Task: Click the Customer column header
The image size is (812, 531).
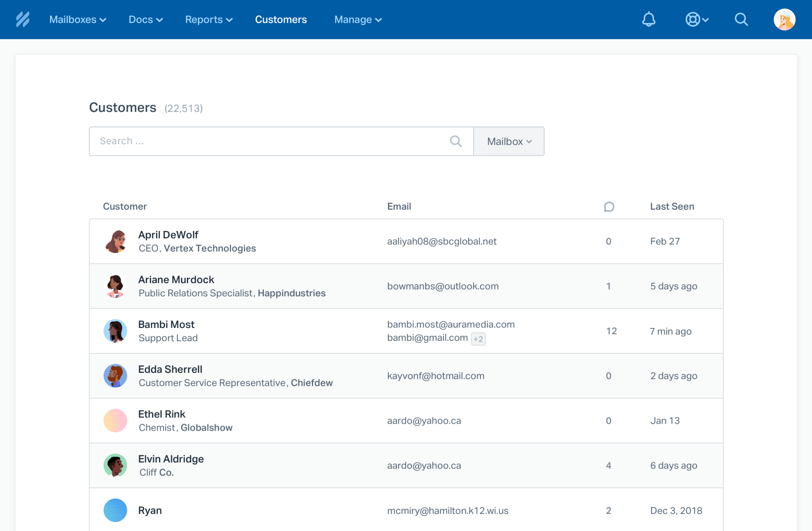Action: [x=125, y=207]
